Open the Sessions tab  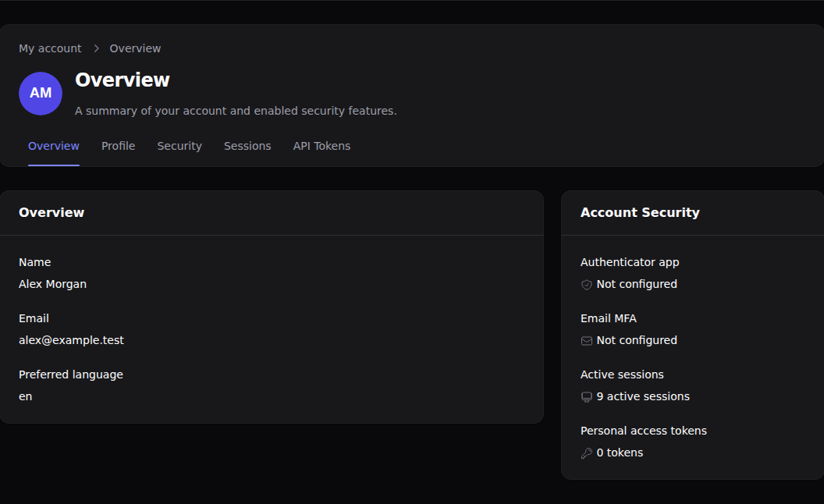pos(247,146)
